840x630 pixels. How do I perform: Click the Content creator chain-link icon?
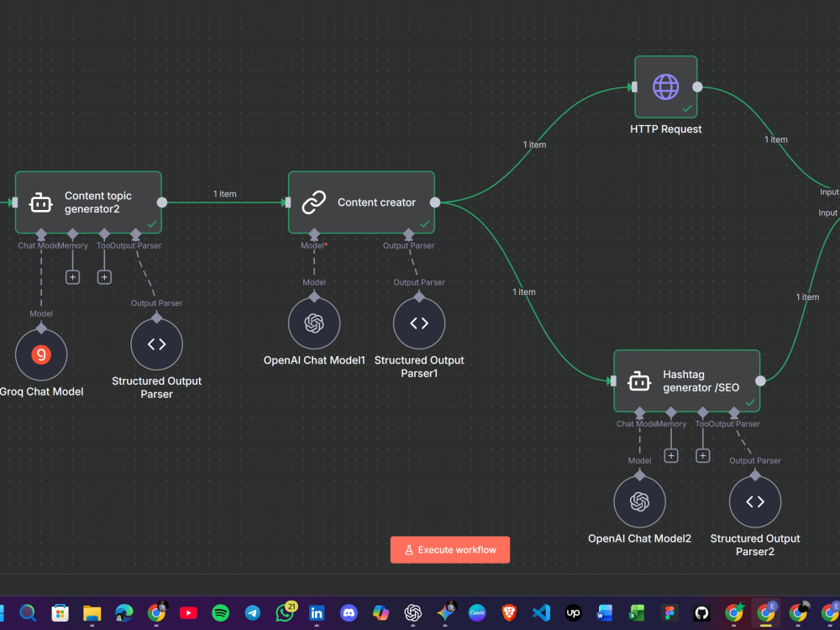point(314,202)
